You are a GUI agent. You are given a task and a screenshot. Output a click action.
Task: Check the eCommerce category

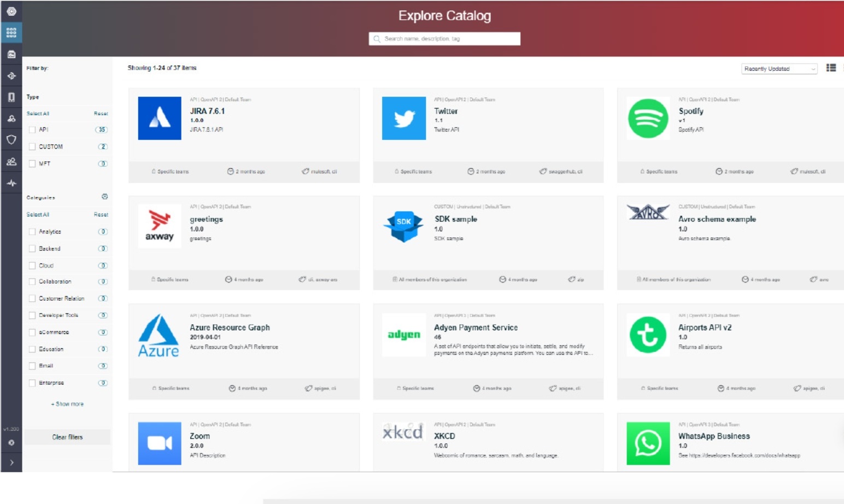tap(32, 332)
